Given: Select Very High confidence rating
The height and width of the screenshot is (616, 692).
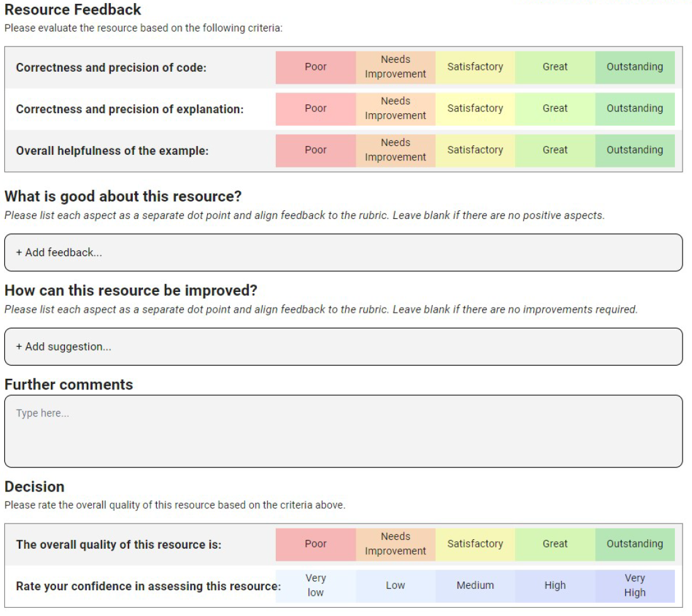Looking at the screenshot, I should click(635, 586).
